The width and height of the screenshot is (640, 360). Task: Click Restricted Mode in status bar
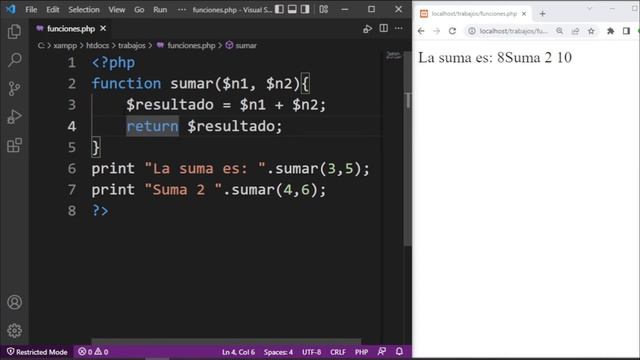[x=37, y=352]
